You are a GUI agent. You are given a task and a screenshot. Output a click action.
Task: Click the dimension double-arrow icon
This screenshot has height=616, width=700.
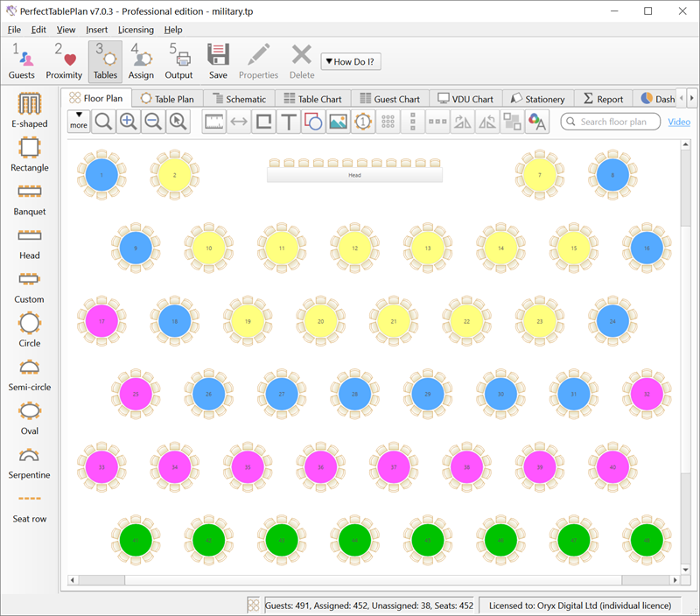[239, 122]
